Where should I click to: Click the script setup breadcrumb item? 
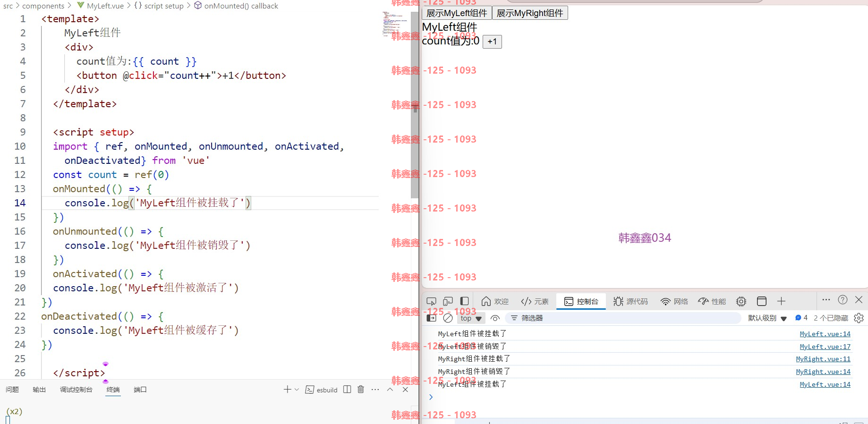pyautogui.click(x=159, y=6)
